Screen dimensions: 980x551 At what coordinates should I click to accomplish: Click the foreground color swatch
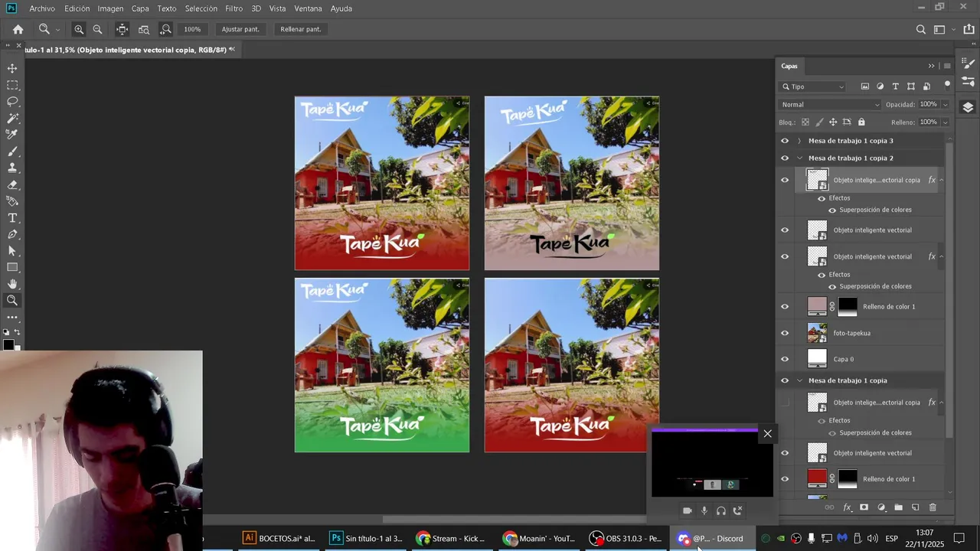click(8, 344)
